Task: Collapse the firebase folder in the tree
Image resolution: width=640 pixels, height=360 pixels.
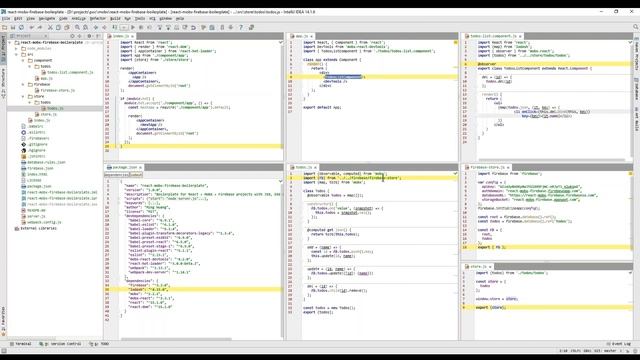Action: [x=23, y=84]
